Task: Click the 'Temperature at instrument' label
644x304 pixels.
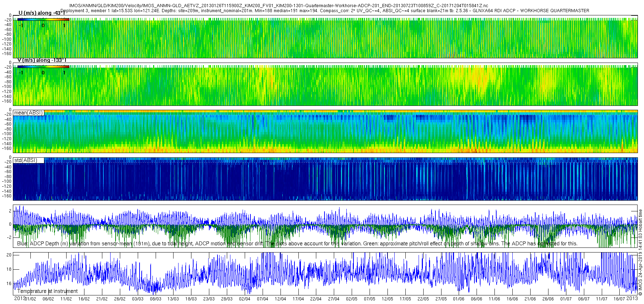Action: point(48,291)
